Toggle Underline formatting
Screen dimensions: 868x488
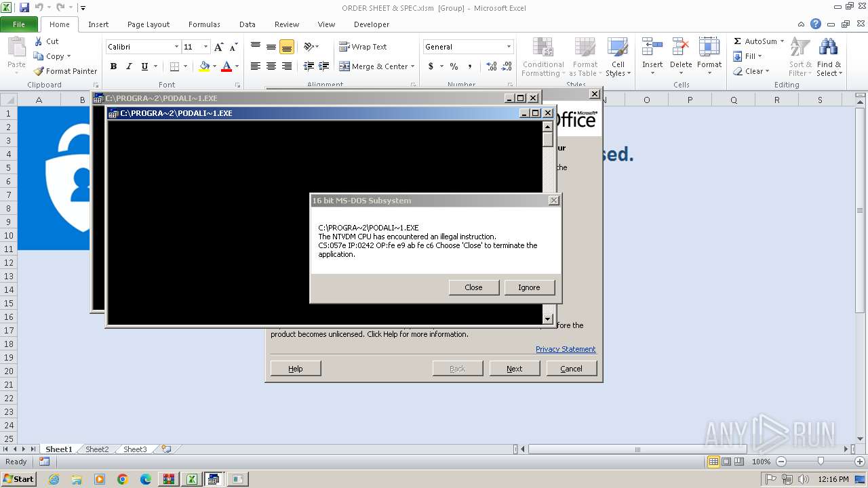tap(144, 66)
